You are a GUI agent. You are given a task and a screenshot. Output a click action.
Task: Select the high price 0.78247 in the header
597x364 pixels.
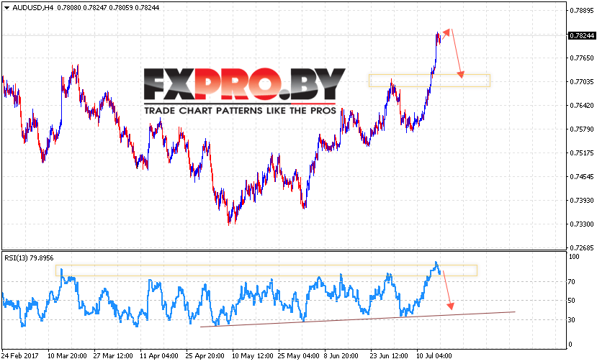click(x=95, y=8)
